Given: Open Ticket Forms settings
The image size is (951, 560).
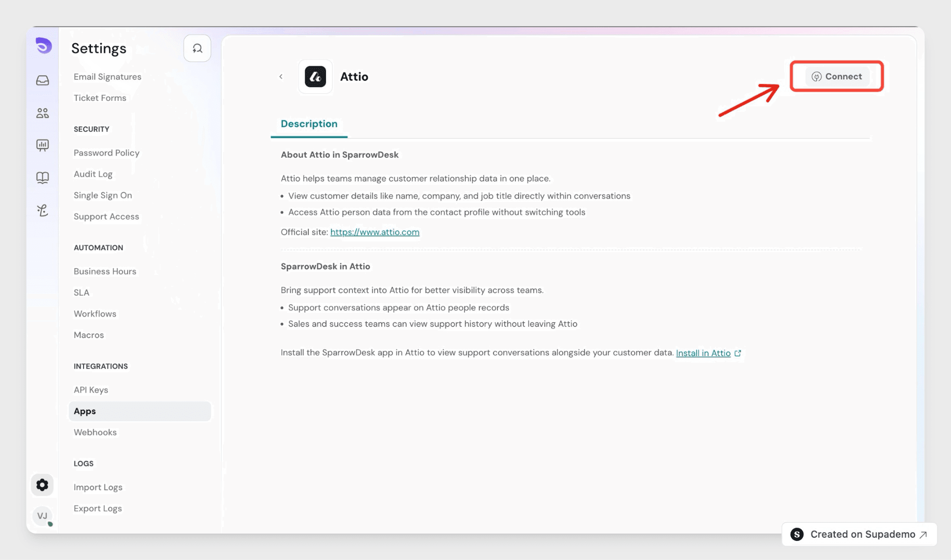Looking at the screenshot, I should pos(100,98).
